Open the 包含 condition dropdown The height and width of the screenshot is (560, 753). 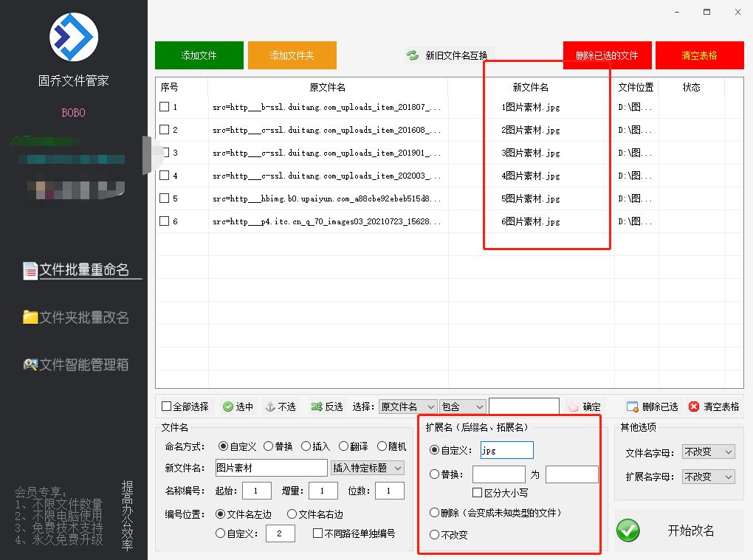tap(463, 407)
